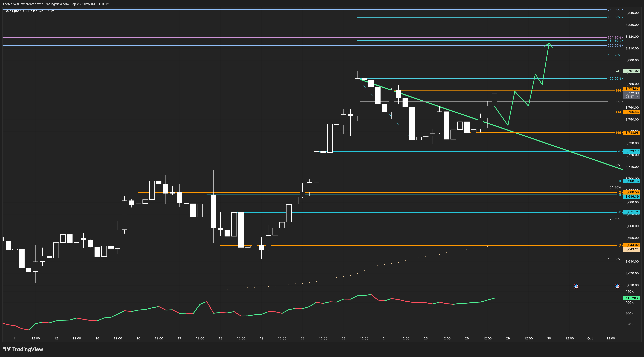Click the current price 3,772.39 countdown label
This screenshot has width=644, height=357.
(x=632, y=95)
